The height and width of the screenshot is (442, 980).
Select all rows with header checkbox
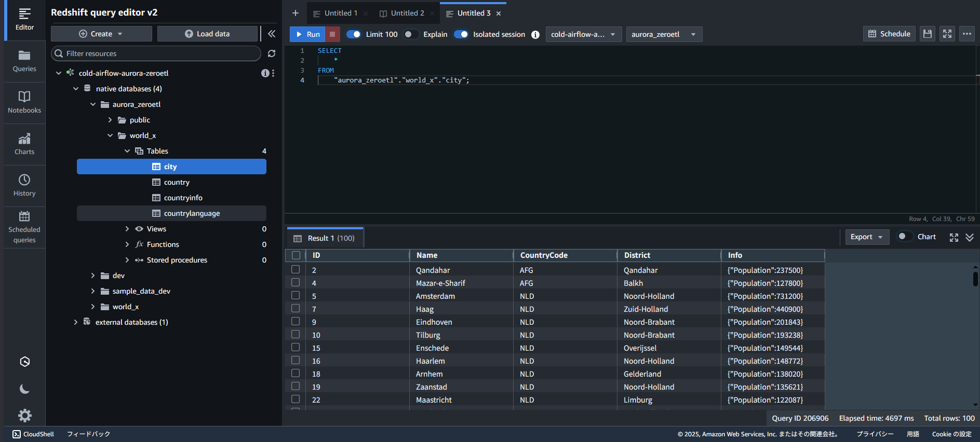point(296,255)
